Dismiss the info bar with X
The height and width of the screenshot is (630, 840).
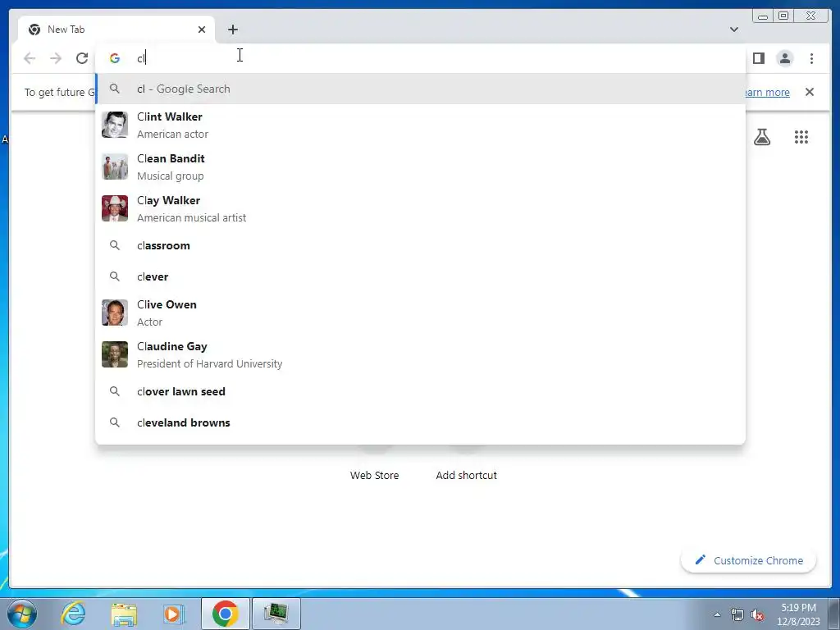[x=810, y=92]
